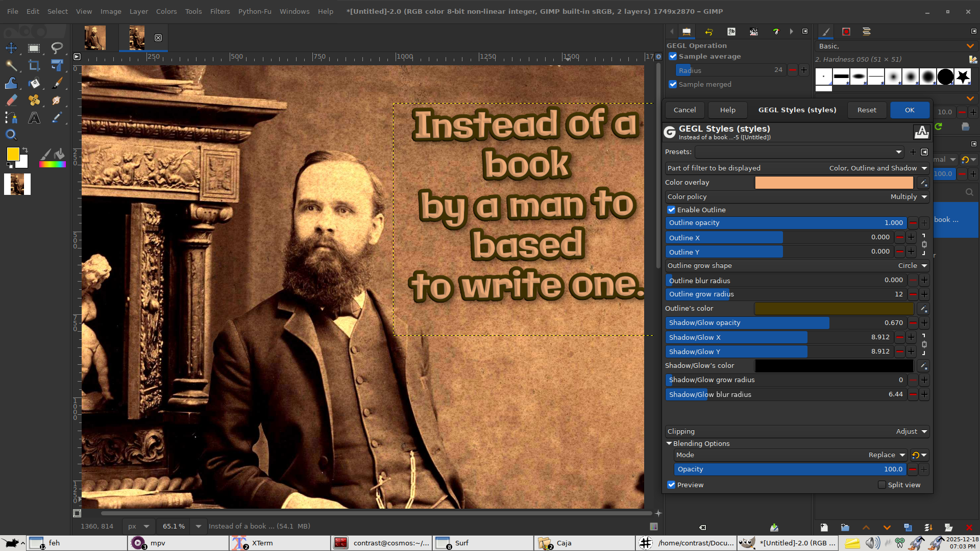Image resolution: width=980 pixels, height=551 pixels.
Task: Click the Reset button
Action: (866, 110)
